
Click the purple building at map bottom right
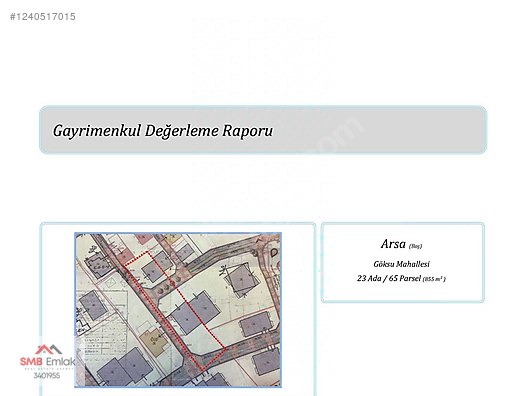(266, 362)
